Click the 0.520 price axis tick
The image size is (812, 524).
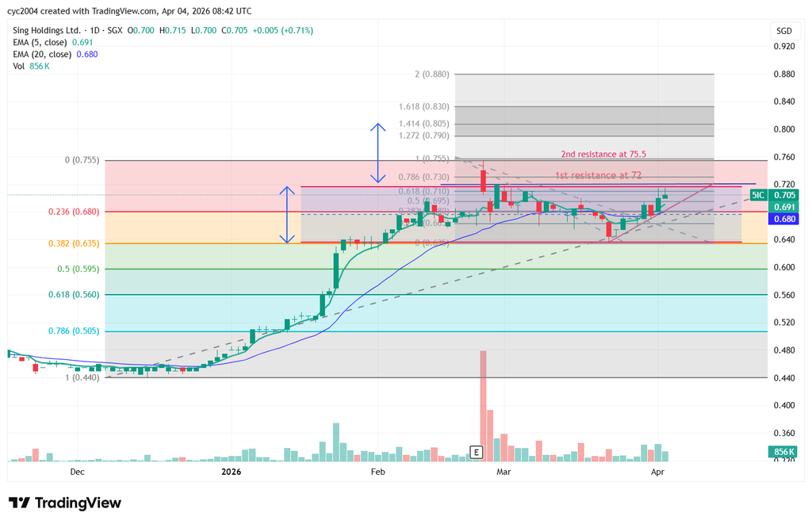click(784, 323)
